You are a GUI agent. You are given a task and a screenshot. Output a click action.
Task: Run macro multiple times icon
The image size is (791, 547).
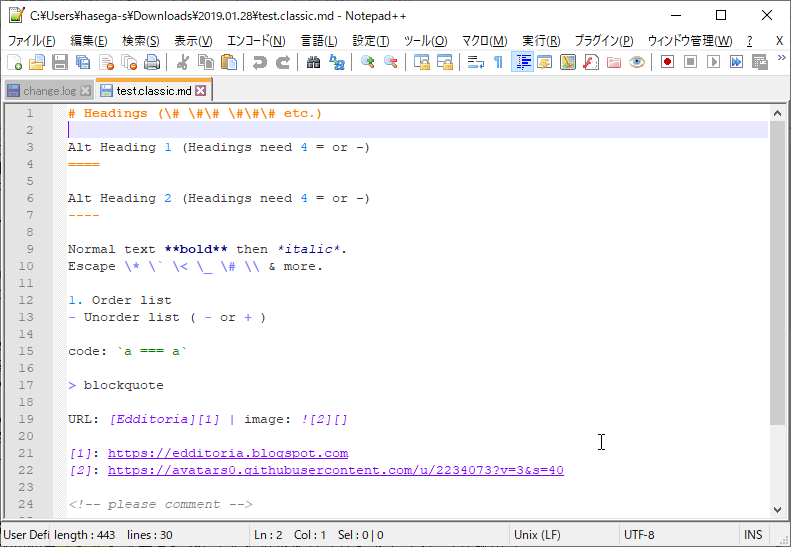pos(737,62)
